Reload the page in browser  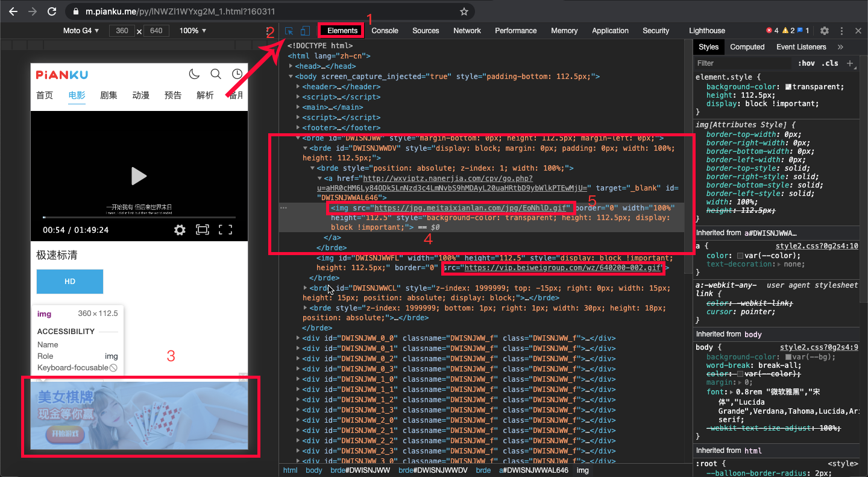[x=52, y=11]
